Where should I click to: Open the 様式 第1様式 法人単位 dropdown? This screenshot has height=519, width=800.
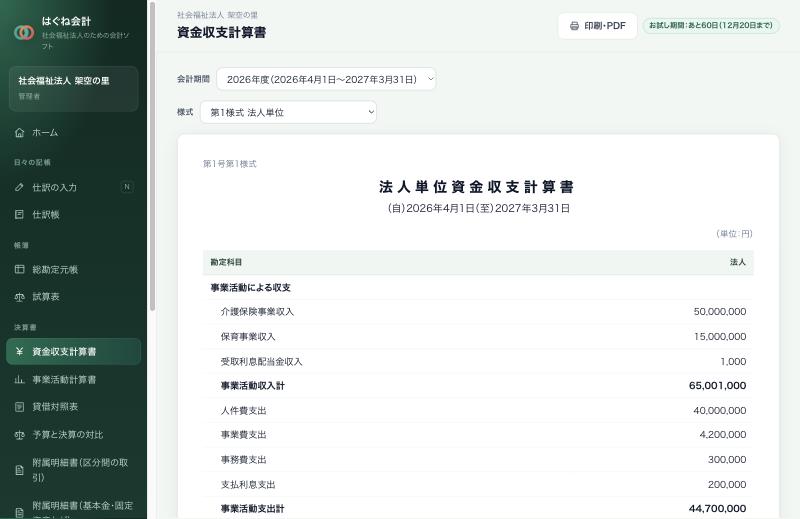point(288,112)
